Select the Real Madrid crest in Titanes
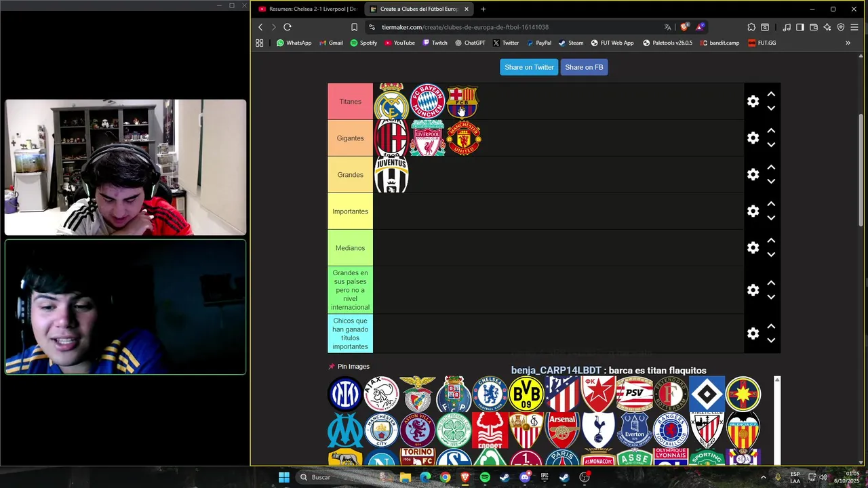Viewport: 868px width, 488px height. click(x=391, y=102)
